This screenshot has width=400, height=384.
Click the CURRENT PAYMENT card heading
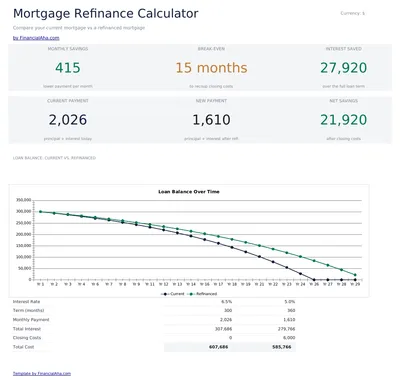pos(68,101)
